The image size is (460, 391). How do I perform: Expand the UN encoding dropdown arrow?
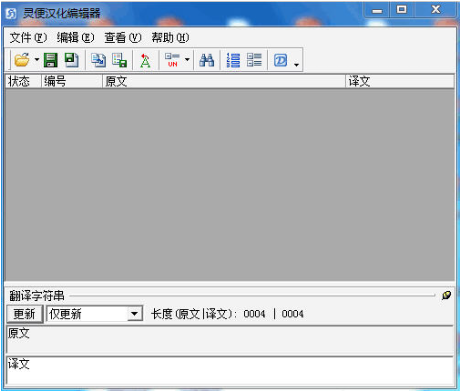point(187,60)
